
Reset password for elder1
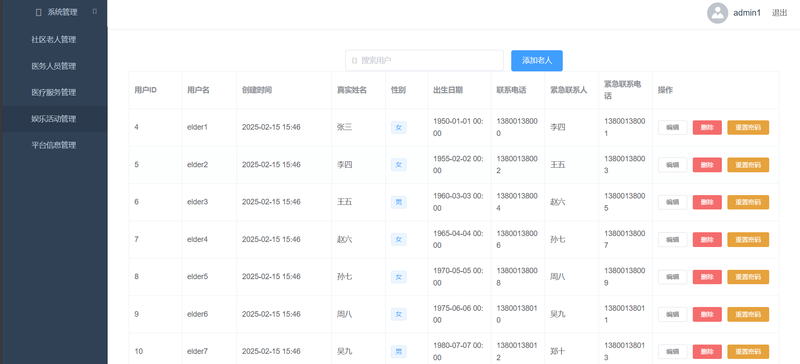748,128
